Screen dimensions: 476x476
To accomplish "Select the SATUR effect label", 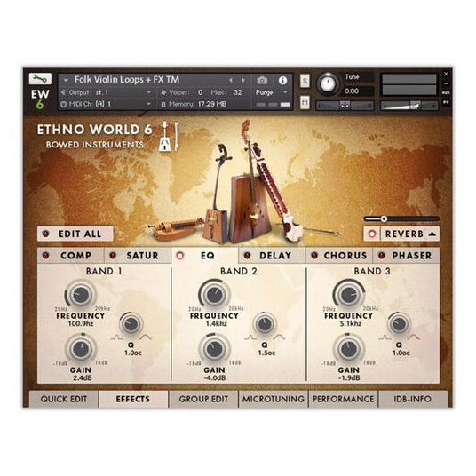I will click(x=142, y=256).
